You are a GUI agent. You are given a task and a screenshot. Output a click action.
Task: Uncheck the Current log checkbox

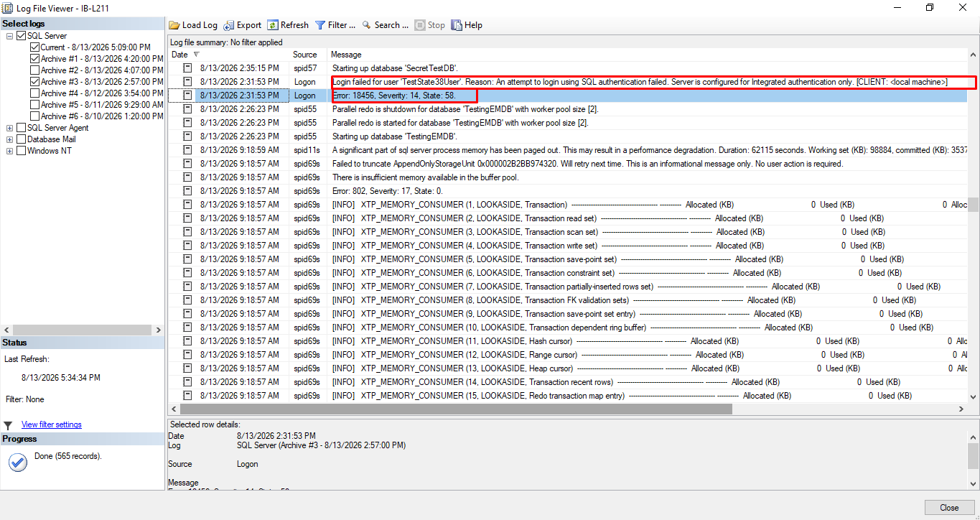[34, 47]
